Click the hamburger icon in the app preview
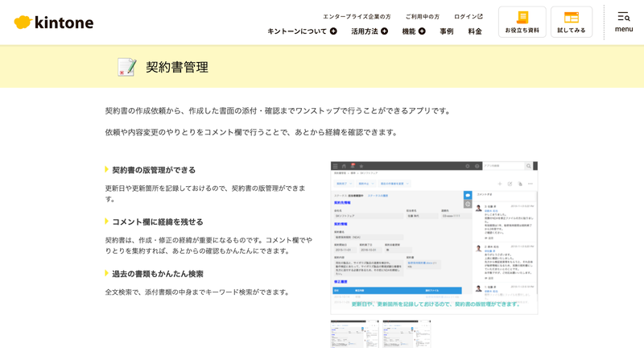The height and width of the screenshot is (348, 644). [335, 166]
